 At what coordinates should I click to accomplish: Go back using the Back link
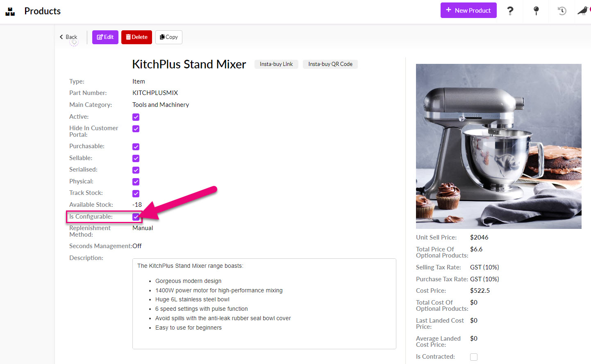(68, 37)
